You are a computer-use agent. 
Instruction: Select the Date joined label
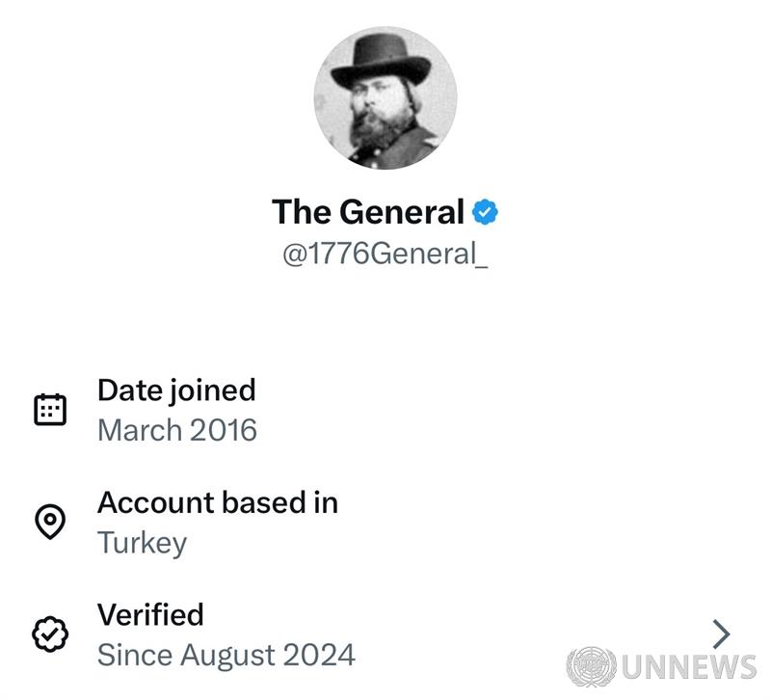[176, 390]
